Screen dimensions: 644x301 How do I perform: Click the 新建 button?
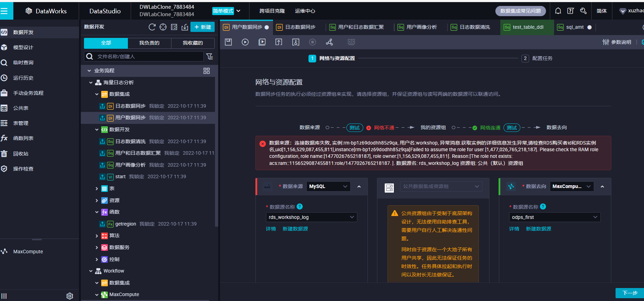click(203, 27)
